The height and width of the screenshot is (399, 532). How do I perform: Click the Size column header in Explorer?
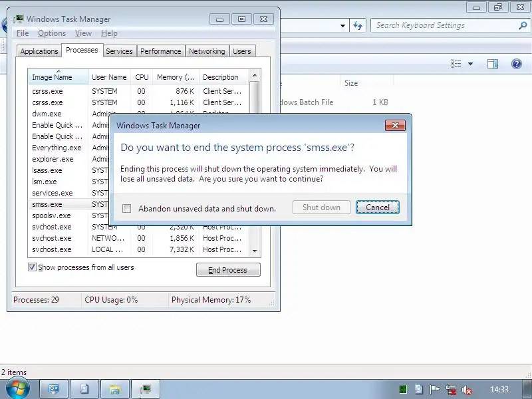[x=366, y=82]
